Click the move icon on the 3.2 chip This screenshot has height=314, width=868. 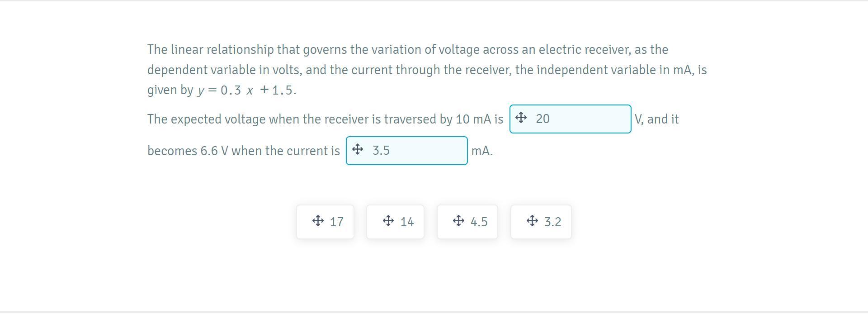pos(532,221)
